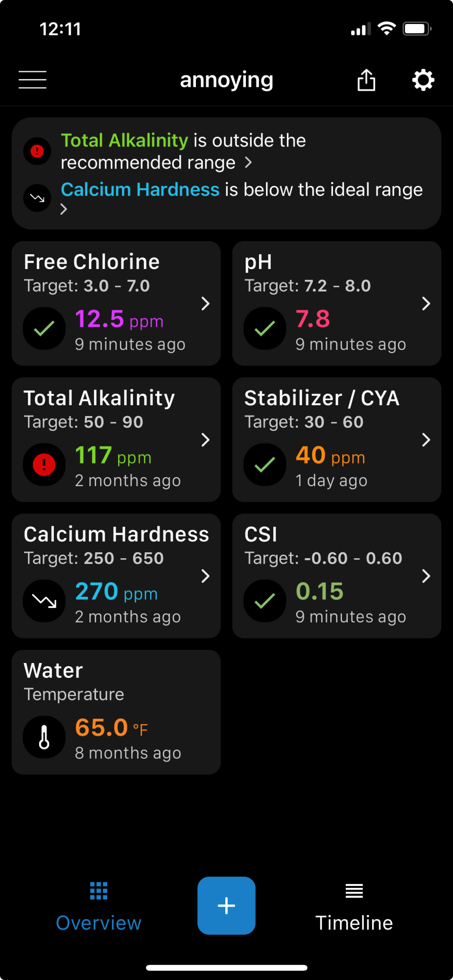The width and height of the screenshot is (453, 980).
Task: Tap the green checkmark in CSI card
Action: coord(265,601)
